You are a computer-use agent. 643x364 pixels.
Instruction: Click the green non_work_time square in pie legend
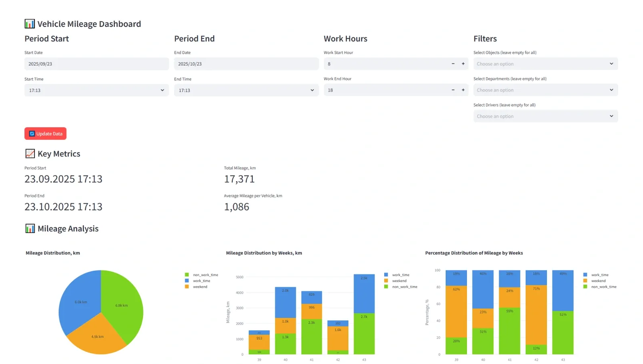(187, 275)
